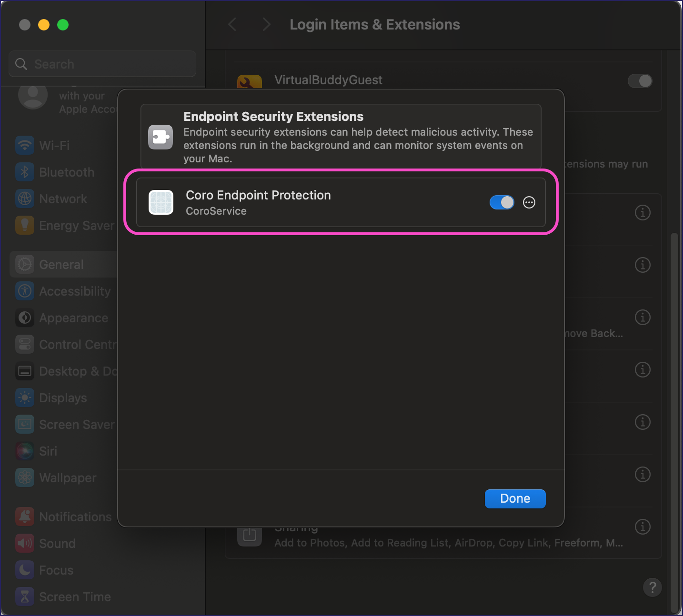Open help with the question mark button
Screen dimensions: 683x616
click(x=653, y=587)
